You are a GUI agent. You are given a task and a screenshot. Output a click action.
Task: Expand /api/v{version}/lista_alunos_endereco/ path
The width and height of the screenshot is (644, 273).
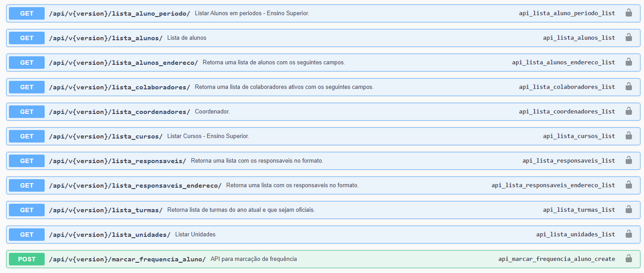[123, 63]
